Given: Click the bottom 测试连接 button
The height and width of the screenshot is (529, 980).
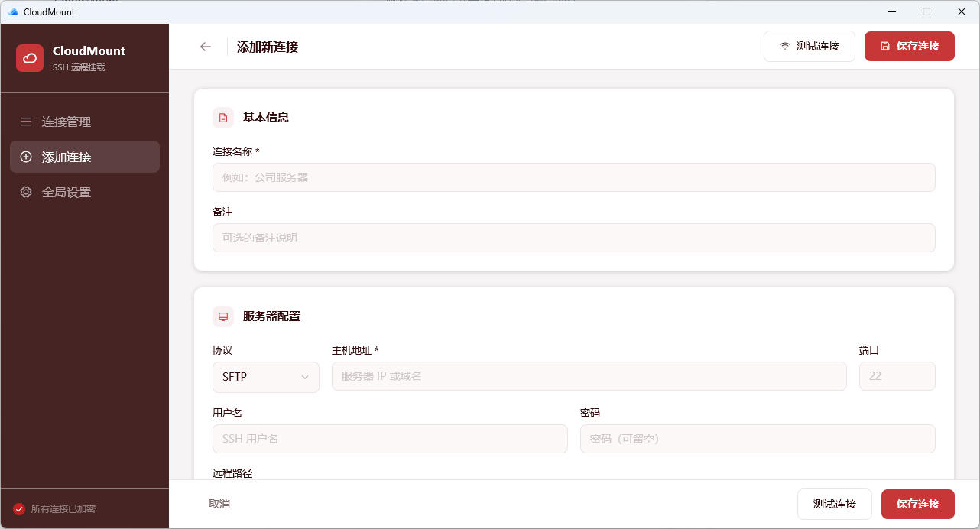Looking at the screenshot, I should 835,505.
